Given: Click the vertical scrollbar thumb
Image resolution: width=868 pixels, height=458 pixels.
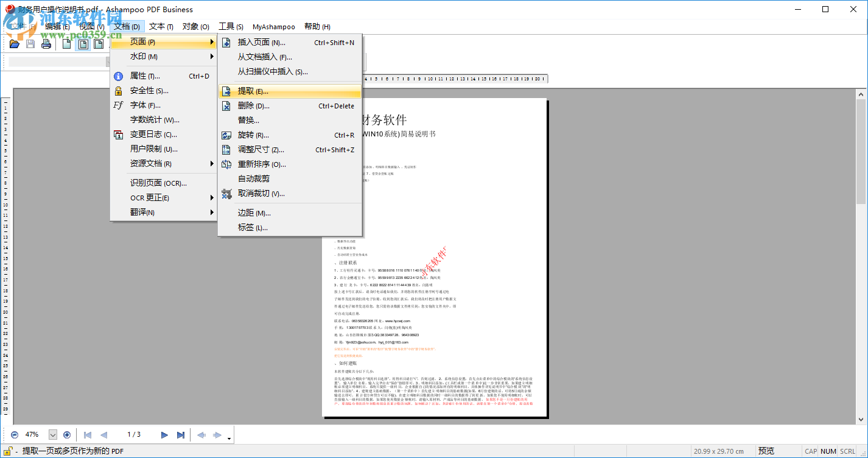Looking at the screenshot, I should tap(861, 152).
